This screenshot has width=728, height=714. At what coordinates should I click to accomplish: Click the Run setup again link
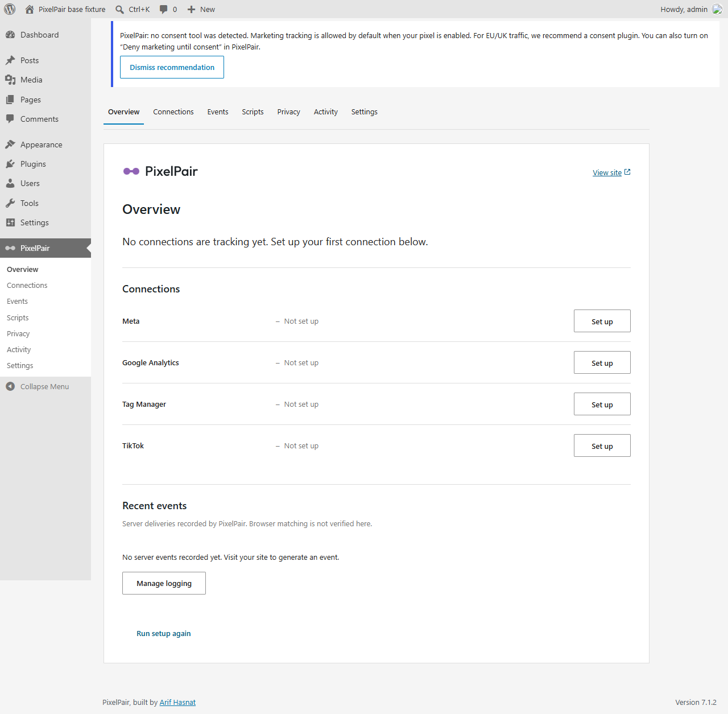[x=164, y=633]
